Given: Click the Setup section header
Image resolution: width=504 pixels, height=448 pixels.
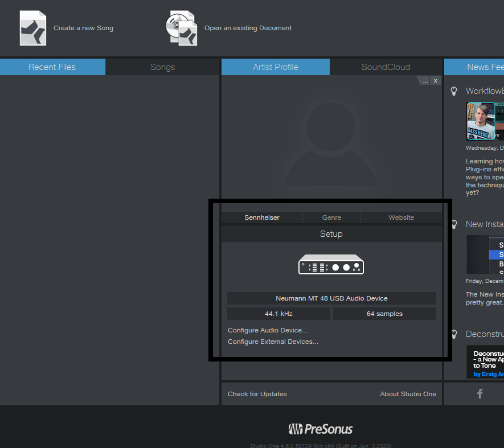Looking at the screenshot, I should [331, 233].
